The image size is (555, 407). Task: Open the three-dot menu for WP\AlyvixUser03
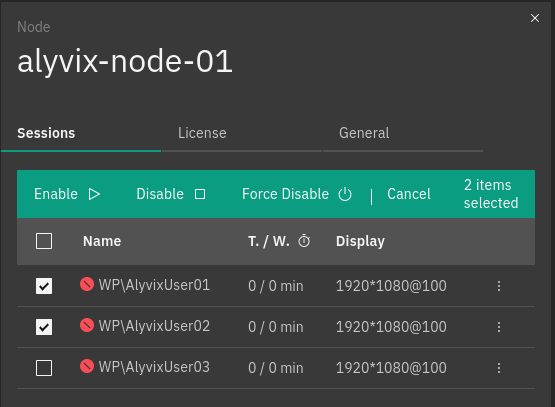click(x=499, y=368)
